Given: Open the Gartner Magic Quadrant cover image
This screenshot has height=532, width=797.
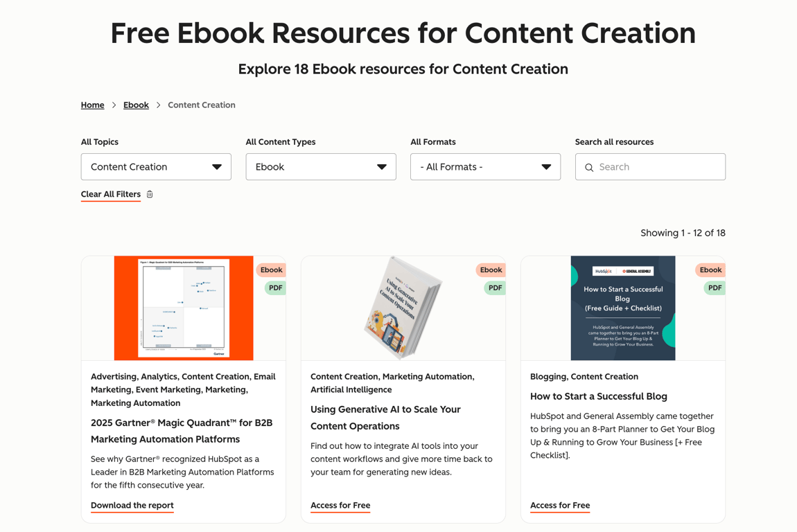Looking at the screenshot, I should pyautogui.click(x=183, y=308).
